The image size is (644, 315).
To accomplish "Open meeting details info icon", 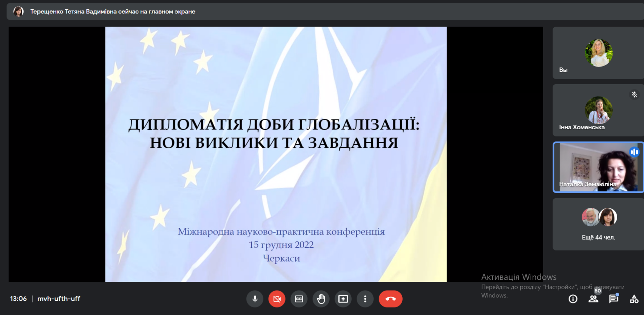I will pos(573,299).
